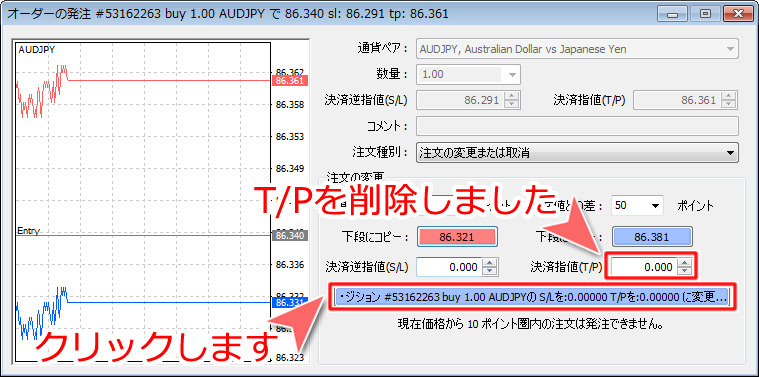Click the 86.323 price axis value
Viewport: 759px width, 377px height.
[290, 357]
